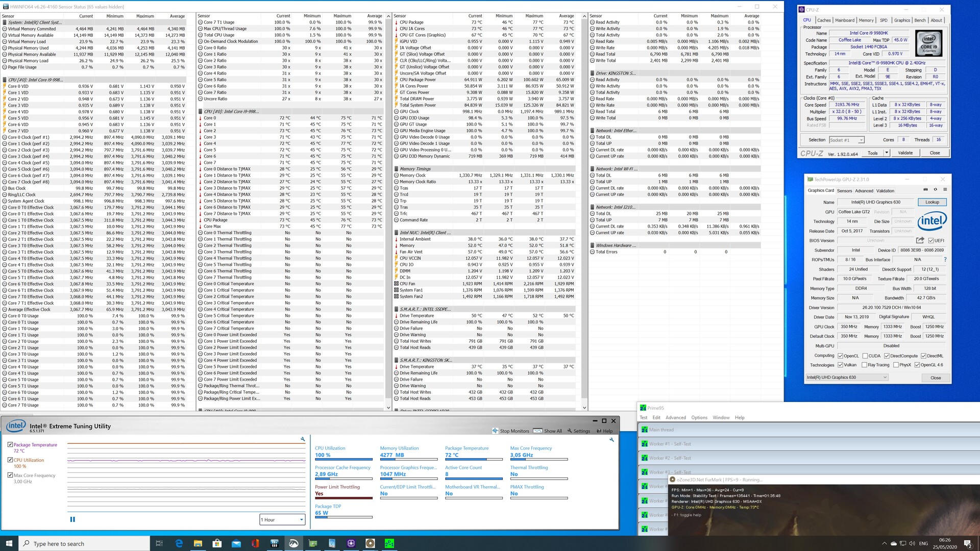Toggle Max Core Frequency graph checkbox
Screen dimensions: 980x551
coord(10,475)
